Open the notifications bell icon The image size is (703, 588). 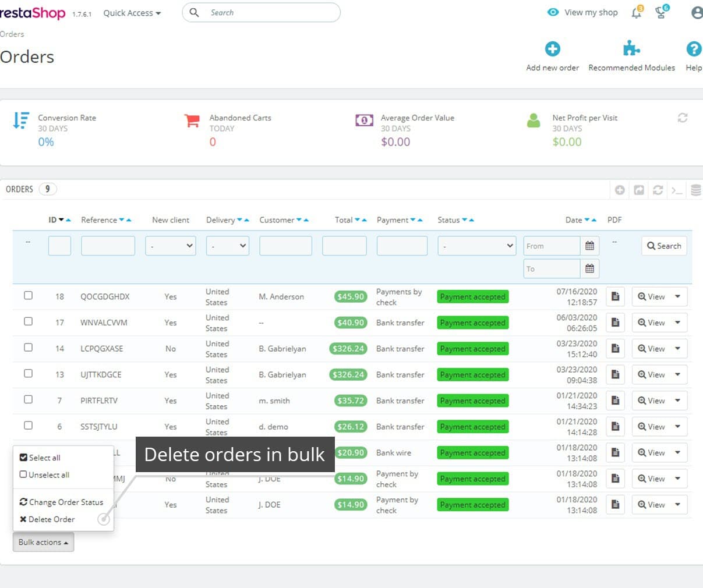pyautogui.click(x=637, y=13)
